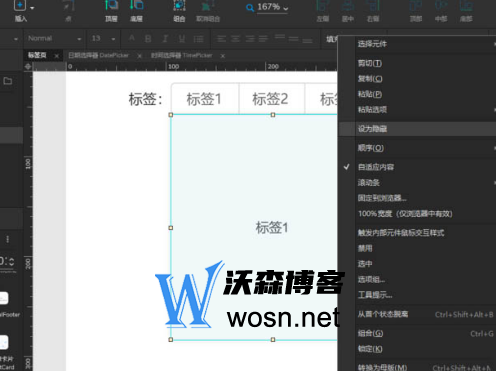This screenshot has height=371, width=496.
Task: Switch to the 日期选择器 DatePicker tab
Action: pyautogui.click(x=99, y=55)
